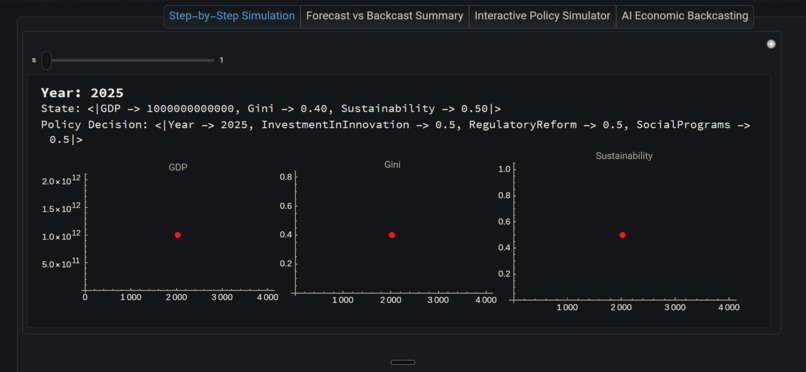Click the s slider thumb
This screenshot has height=372, width=806.
46,61
